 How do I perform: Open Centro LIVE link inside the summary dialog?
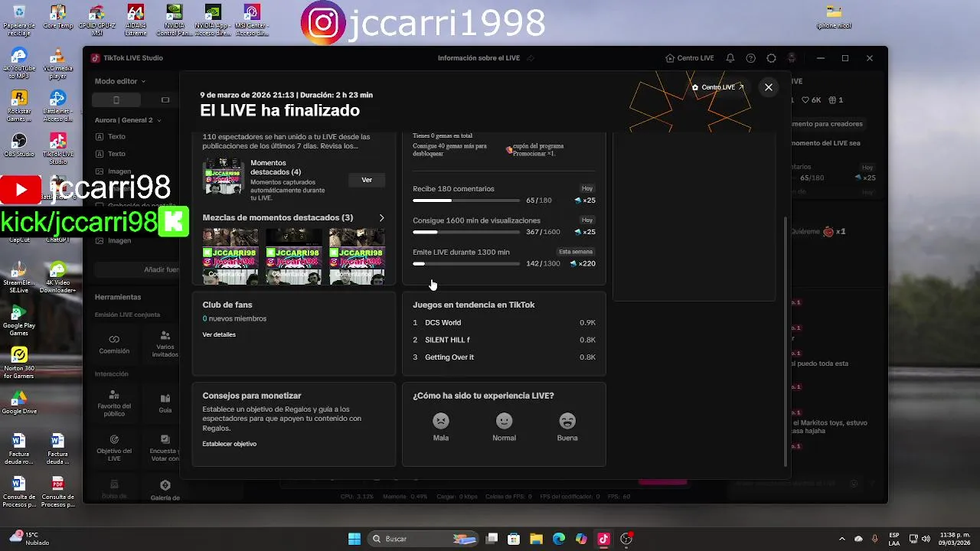718,87
